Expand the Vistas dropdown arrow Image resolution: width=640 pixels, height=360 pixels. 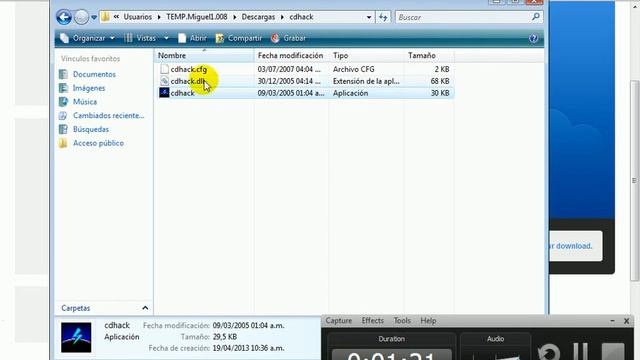(x=166, y=38)
